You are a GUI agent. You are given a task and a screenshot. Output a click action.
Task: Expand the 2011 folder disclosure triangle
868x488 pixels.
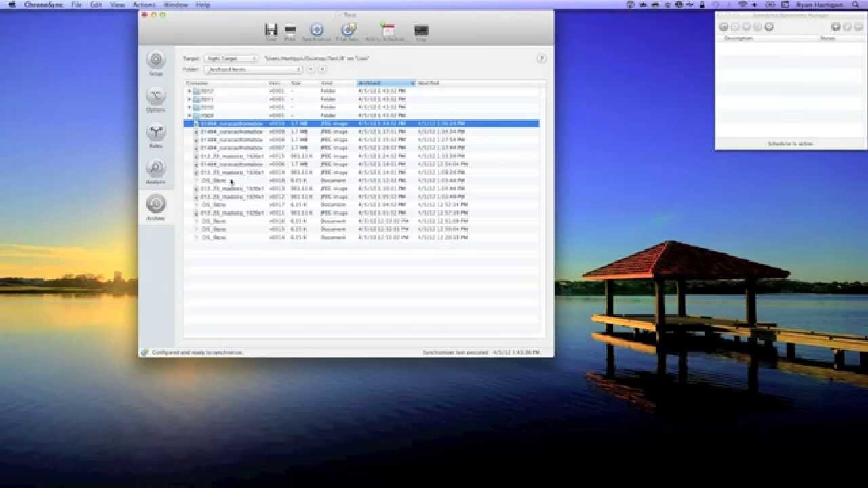point(189,99)
